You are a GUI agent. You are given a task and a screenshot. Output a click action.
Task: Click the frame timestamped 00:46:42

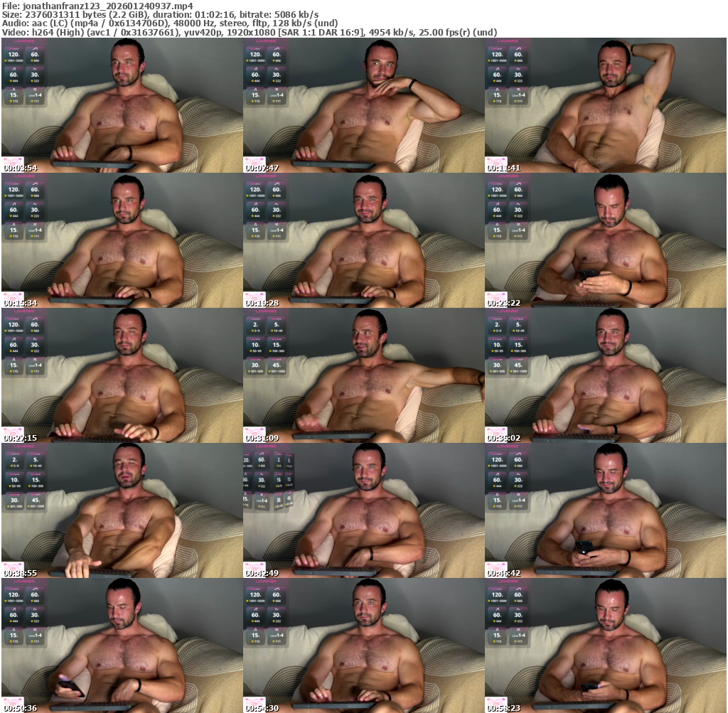pos(605,510)
